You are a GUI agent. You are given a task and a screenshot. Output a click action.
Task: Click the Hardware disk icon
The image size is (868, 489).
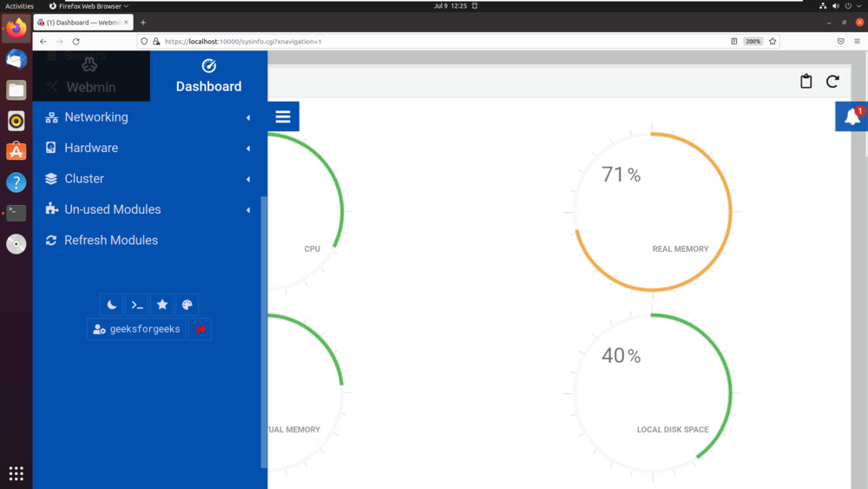(51, 148)
